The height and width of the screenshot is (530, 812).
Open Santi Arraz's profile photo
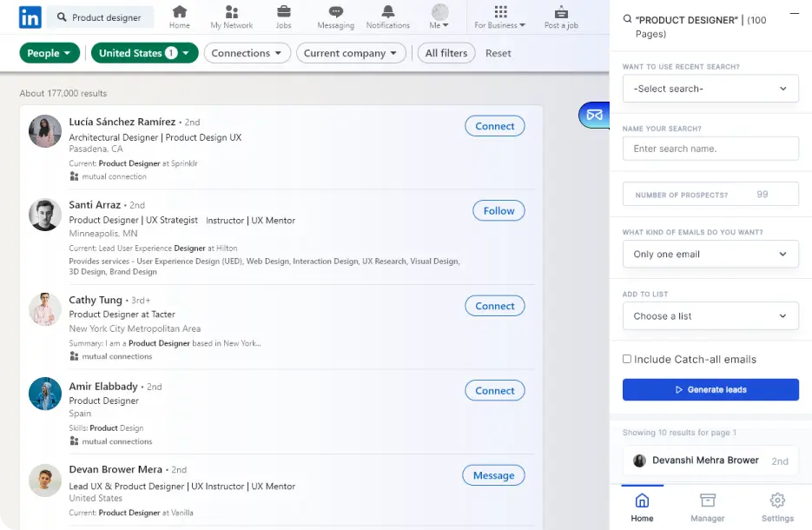45,215
